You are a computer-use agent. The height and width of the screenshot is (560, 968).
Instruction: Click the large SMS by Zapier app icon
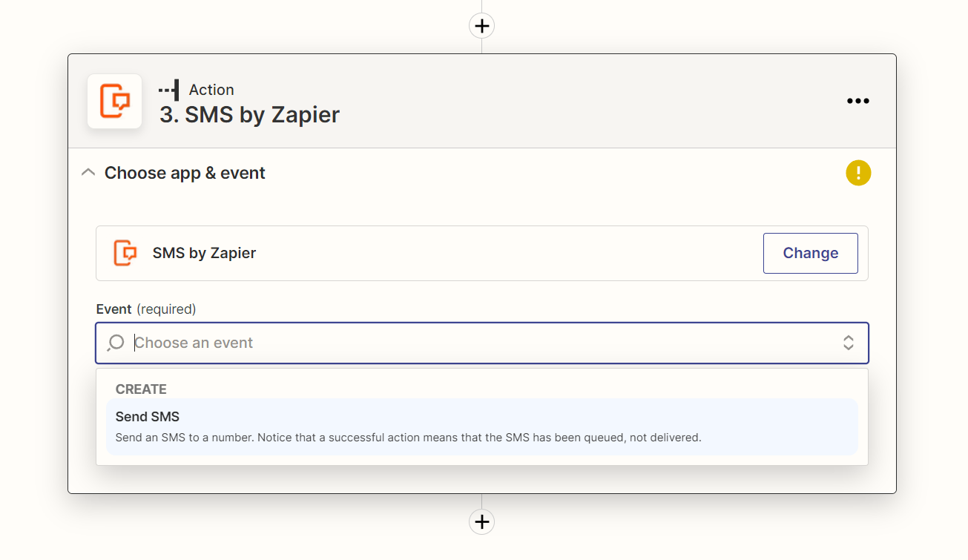point(114,101)
